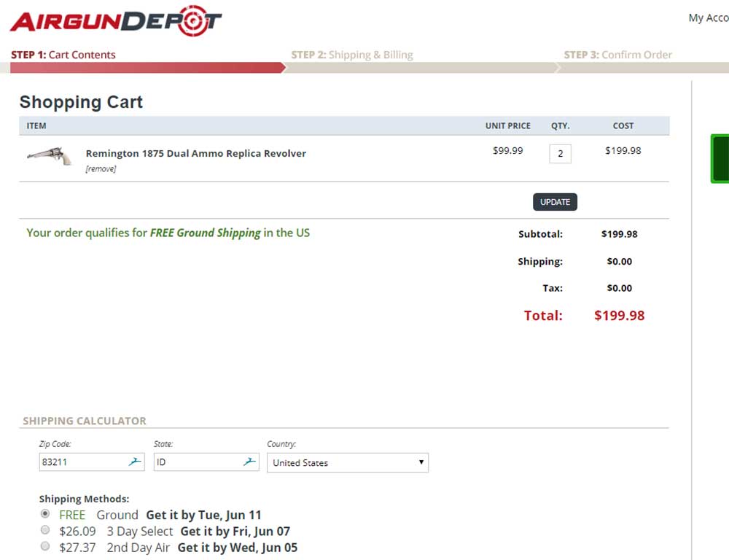Click the SHIPPING CALCULATOR heading

(85, 421)
